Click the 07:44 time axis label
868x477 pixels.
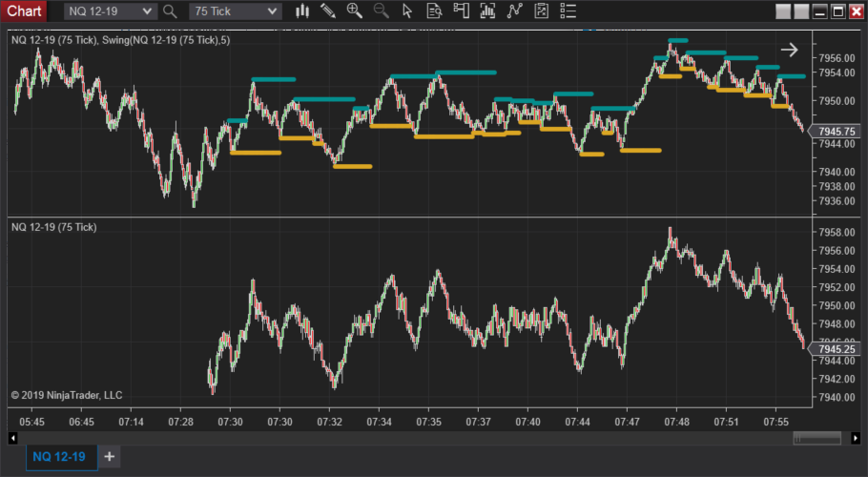(577, 422)
